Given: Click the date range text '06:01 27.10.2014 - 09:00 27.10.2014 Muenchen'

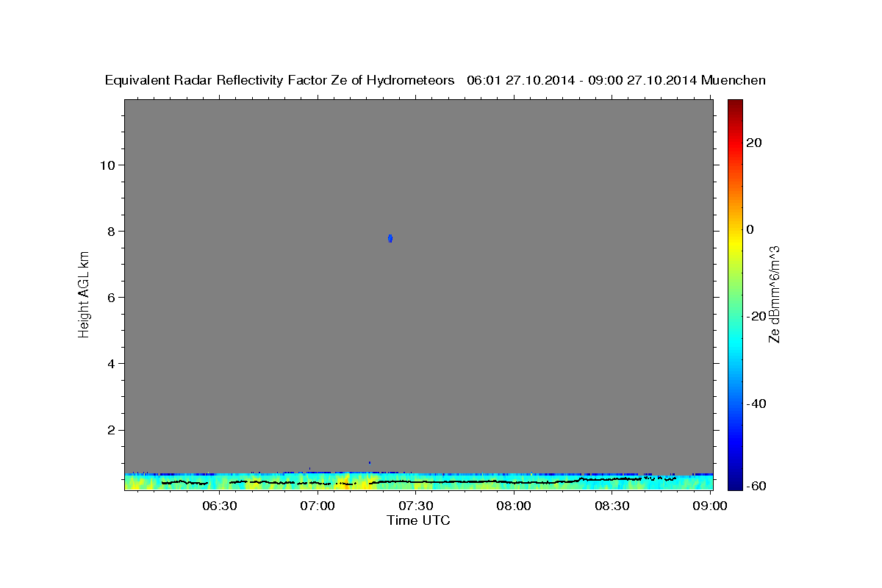Looking at the screenshot, I should click(x=616, y=80).
